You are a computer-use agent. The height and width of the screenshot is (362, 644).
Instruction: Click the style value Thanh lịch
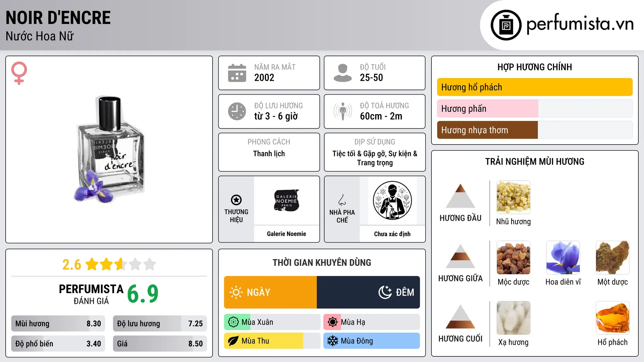pos(269,154)
